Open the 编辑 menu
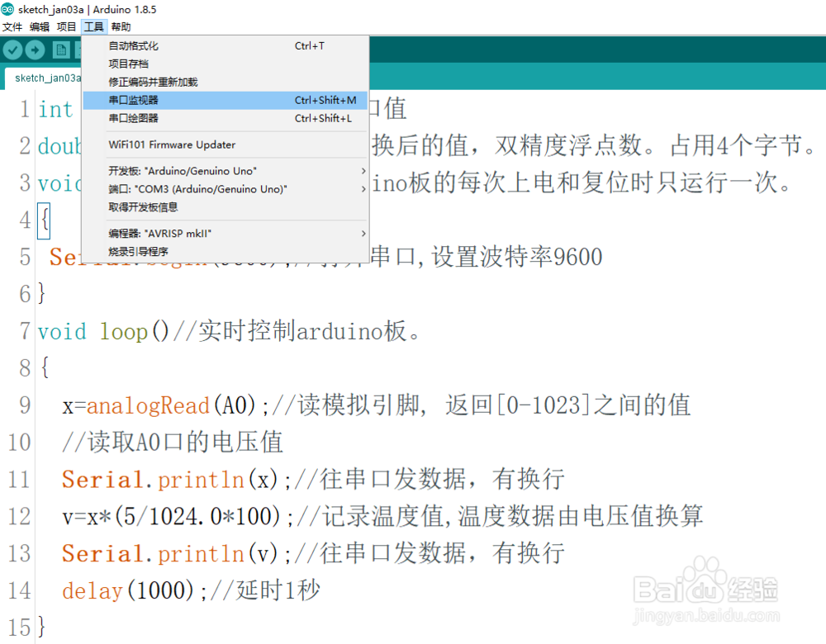Viewport: 826px width, 644px height. 40,27
